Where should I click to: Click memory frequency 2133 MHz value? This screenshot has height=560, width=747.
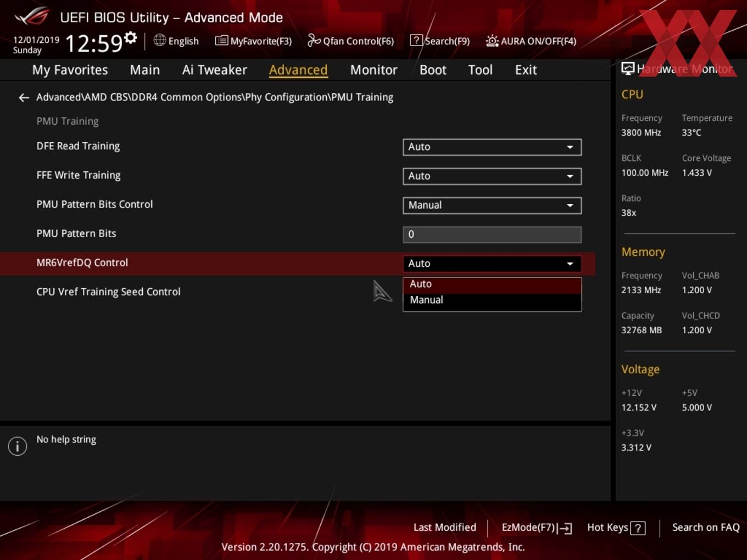(641, 290)
